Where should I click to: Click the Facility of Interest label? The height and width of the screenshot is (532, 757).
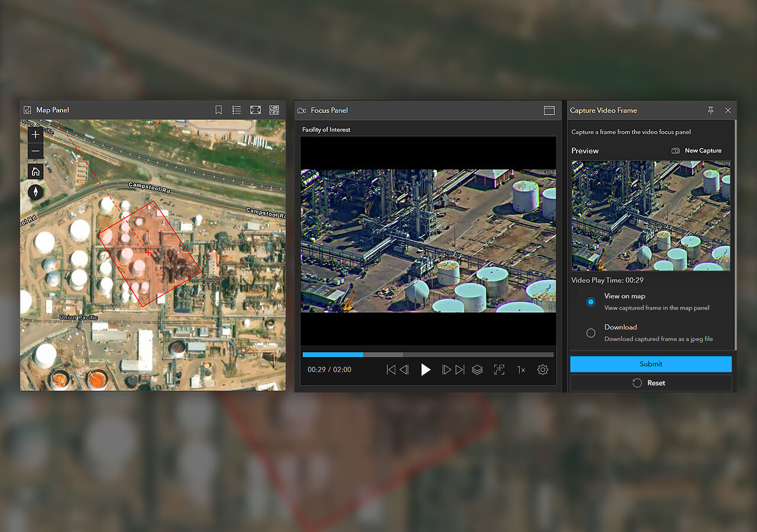(326, 129)
